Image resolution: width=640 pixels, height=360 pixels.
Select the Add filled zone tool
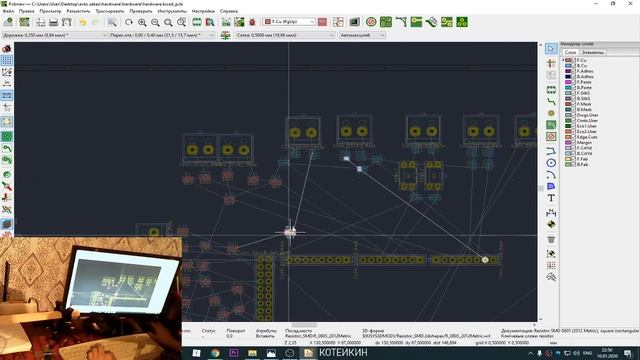tap(551, 125)
